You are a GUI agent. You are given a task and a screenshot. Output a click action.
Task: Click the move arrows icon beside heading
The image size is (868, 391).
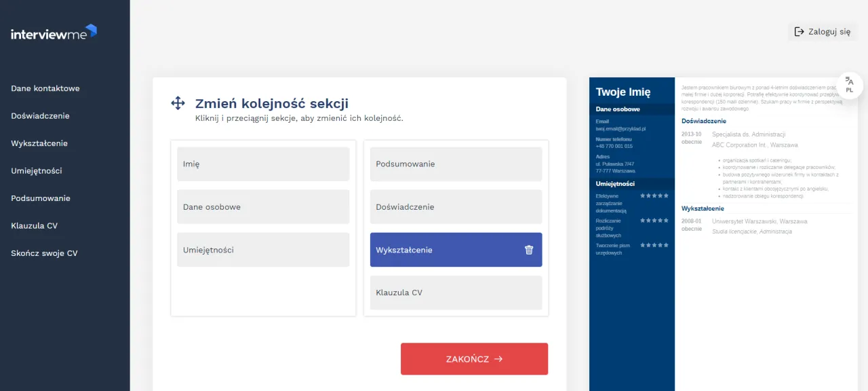point(178,103)
